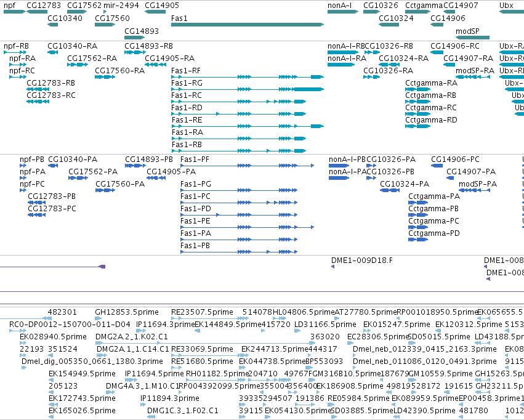Click the purple insertion block marker

(x=103, y=267)
